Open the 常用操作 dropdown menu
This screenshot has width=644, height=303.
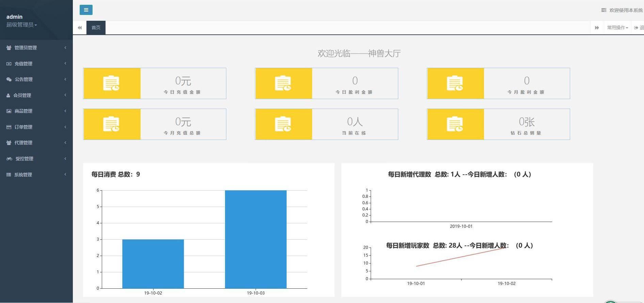pos(617,28)
